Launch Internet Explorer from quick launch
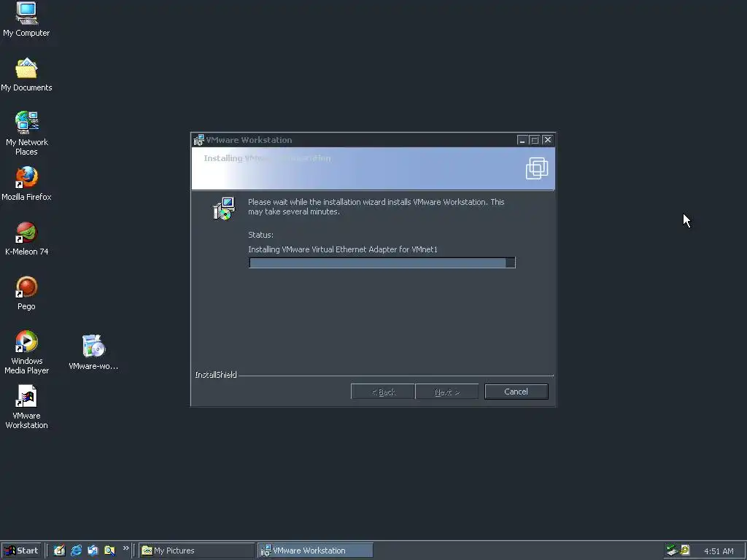This screenshot has width=747, height=560. click(x=76, y=551)
